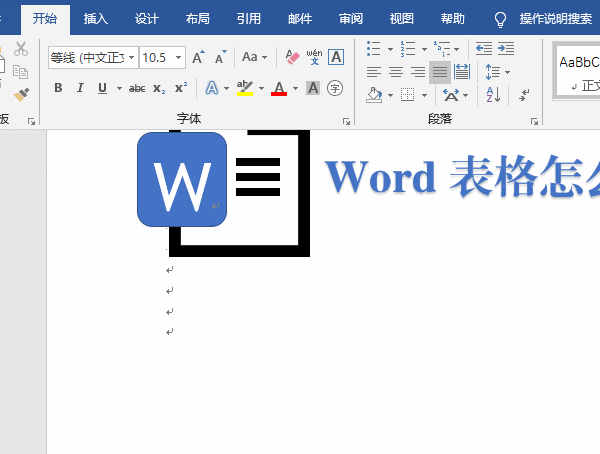This screenshot has height=454, width=600.
Task: Open the 段落 paragraph dialog launcher
Action: point(534,121)
